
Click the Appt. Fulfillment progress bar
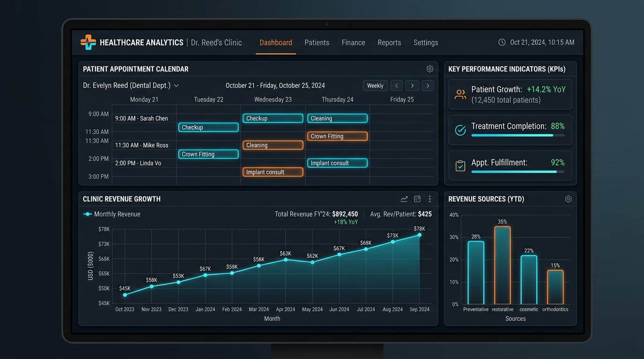(518, 172)
